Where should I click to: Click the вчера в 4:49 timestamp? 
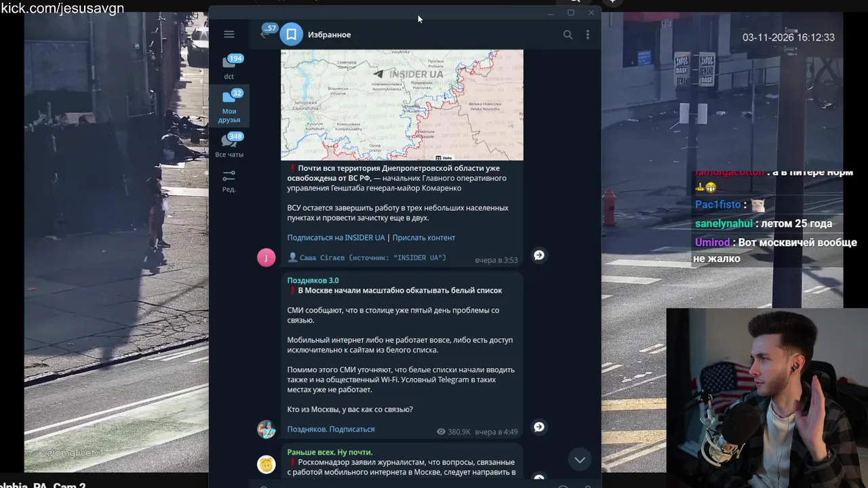coord(496,432)
